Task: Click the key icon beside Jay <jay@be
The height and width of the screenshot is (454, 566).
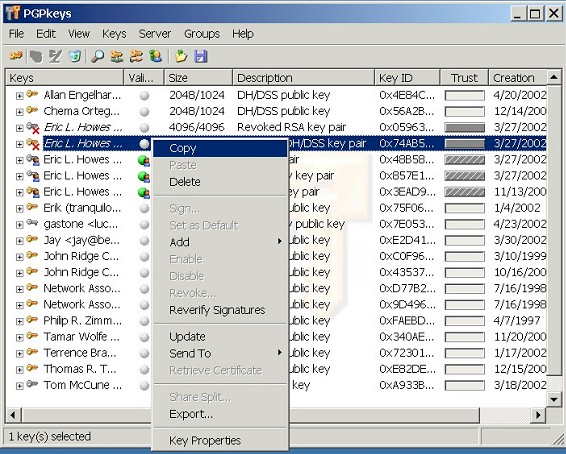Action: pyautogui.click(x=32, y=240)
